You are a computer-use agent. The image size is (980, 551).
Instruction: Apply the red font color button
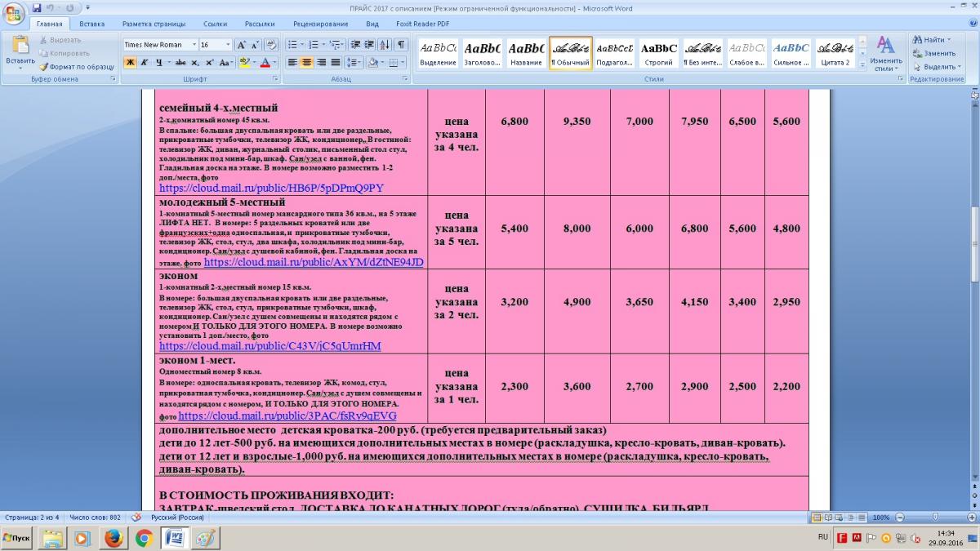pyautogui.click(x=265, y=62)
